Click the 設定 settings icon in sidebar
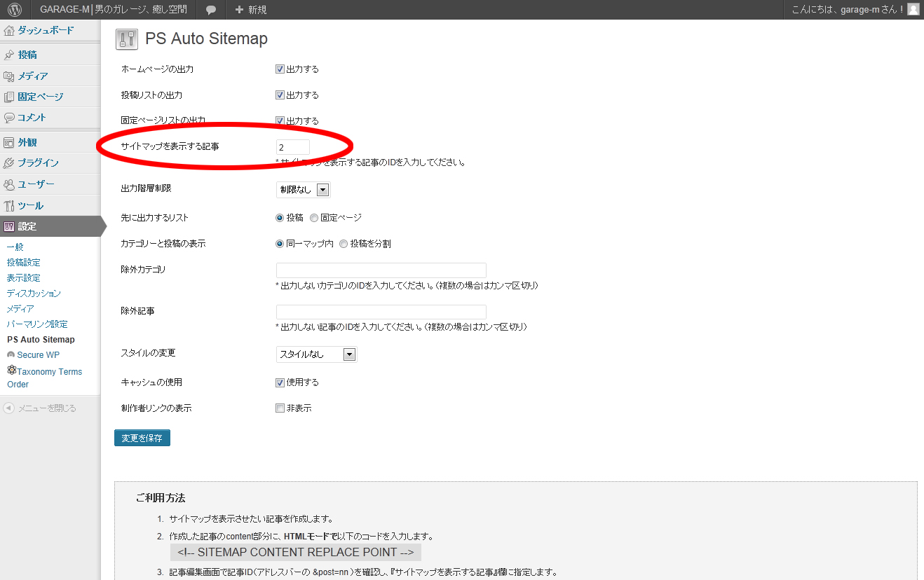Image resolution: width=924 pixels, height=580 pixels. tap(8, 226)
